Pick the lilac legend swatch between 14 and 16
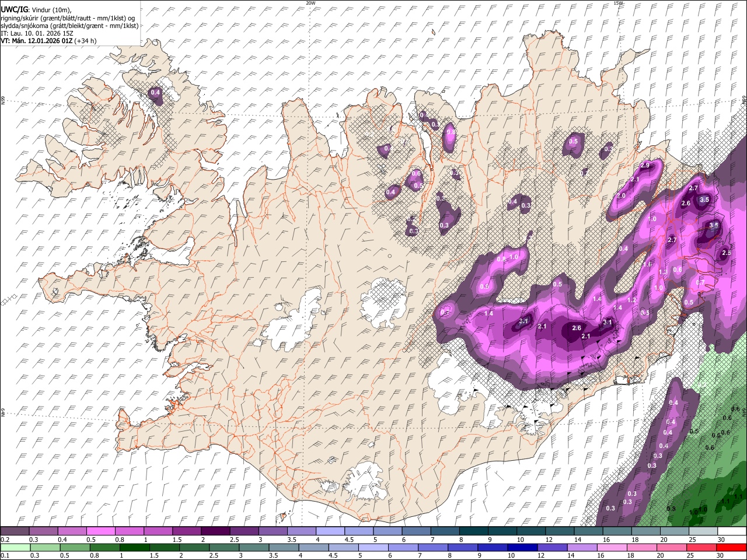747x560 pixels. click(582, 547)
